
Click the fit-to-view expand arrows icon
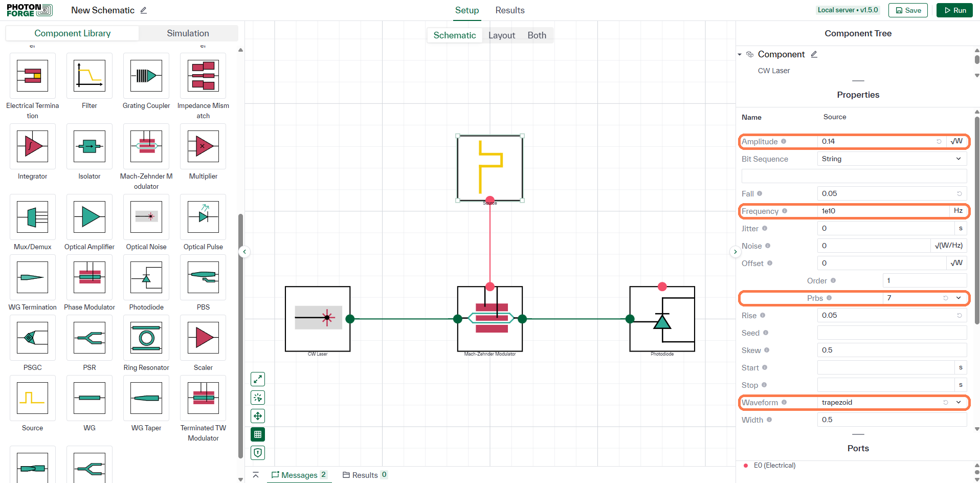click(258, 379)
